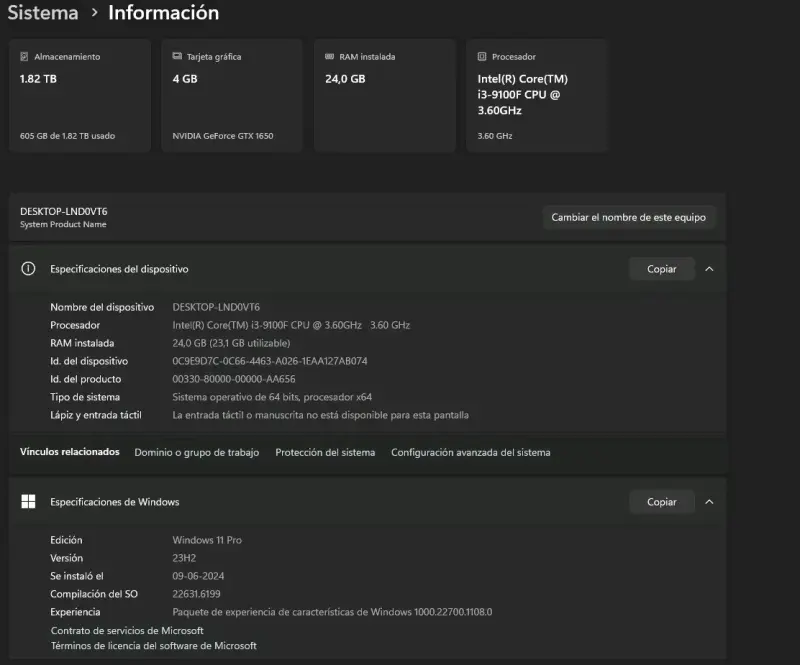800x665 pixels.
Task: Click Windows 11 Pro edition value
Action: point(207,540)
